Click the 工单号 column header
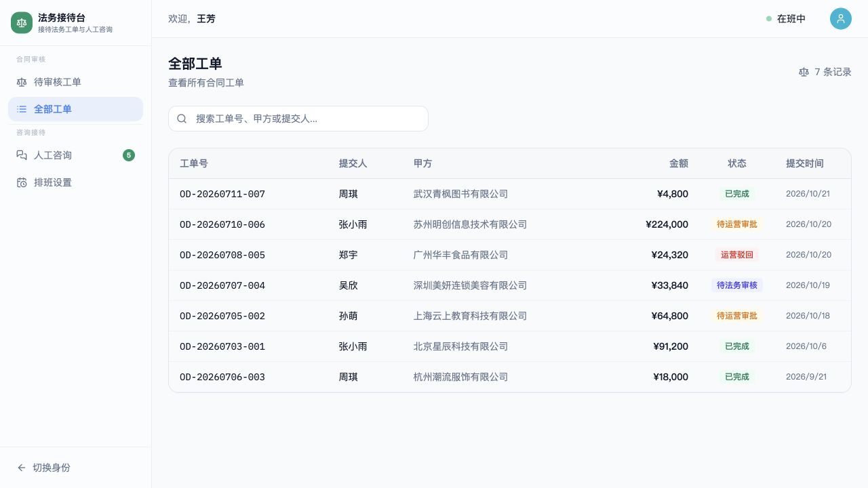Viewport: 868px width, 488px height. (x=194, y=163)
